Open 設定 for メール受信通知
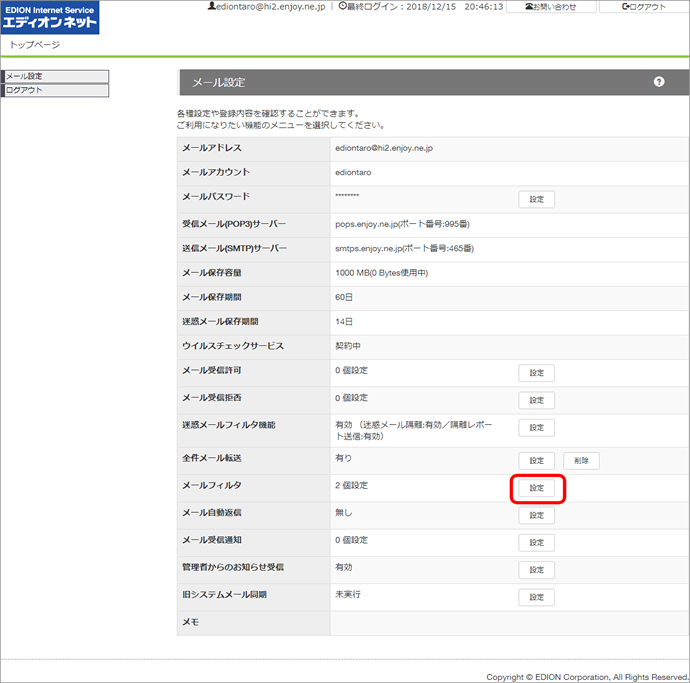This screenshot has width=690, height=683. (x=536, y=543)
